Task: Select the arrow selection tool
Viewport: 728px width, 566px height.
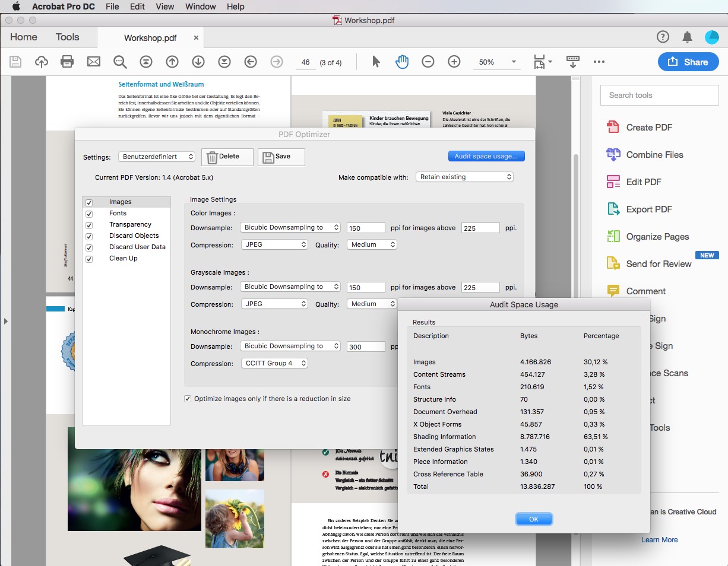Action: tap(376, 62)
